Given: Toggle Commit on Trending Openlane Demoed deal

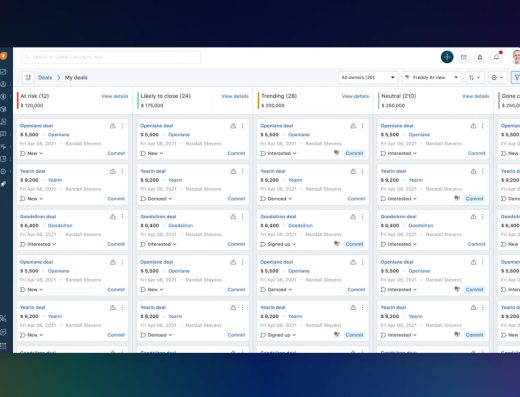Looking at the screenshot, I should point(356,289).
